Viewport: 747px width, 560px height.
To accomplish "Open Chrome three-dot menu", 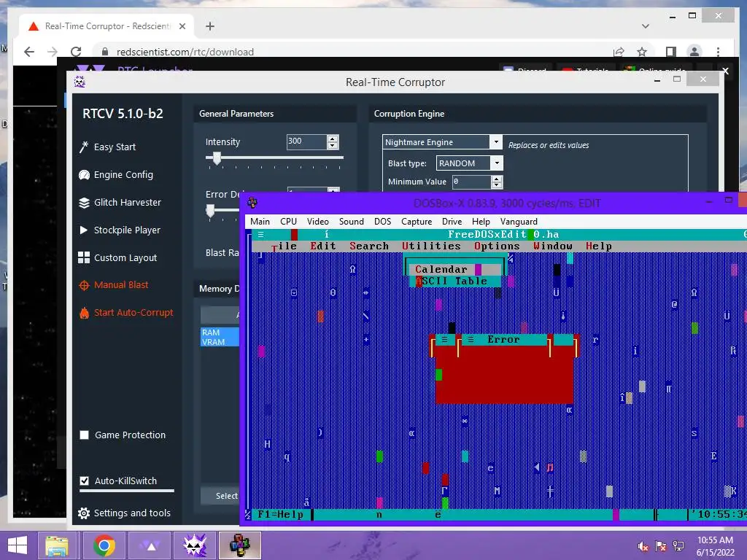I will click(x=718, y=52).
